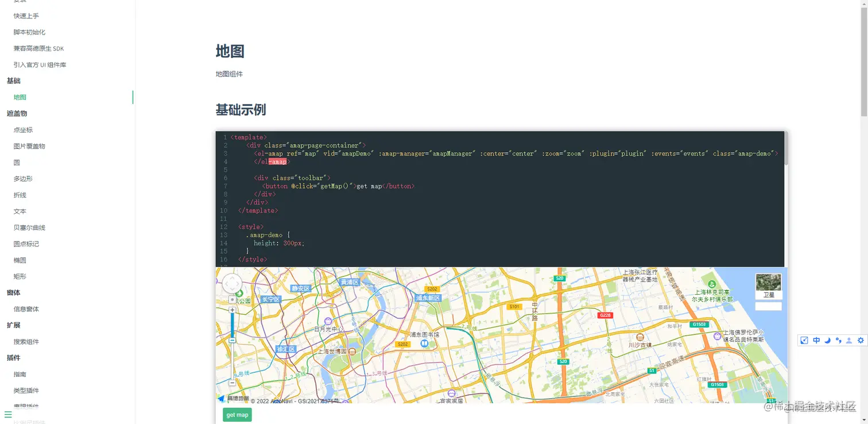The image size is (868, 424).
Task: Open 圆点标记 sidebar item
Action: point(26,244)
